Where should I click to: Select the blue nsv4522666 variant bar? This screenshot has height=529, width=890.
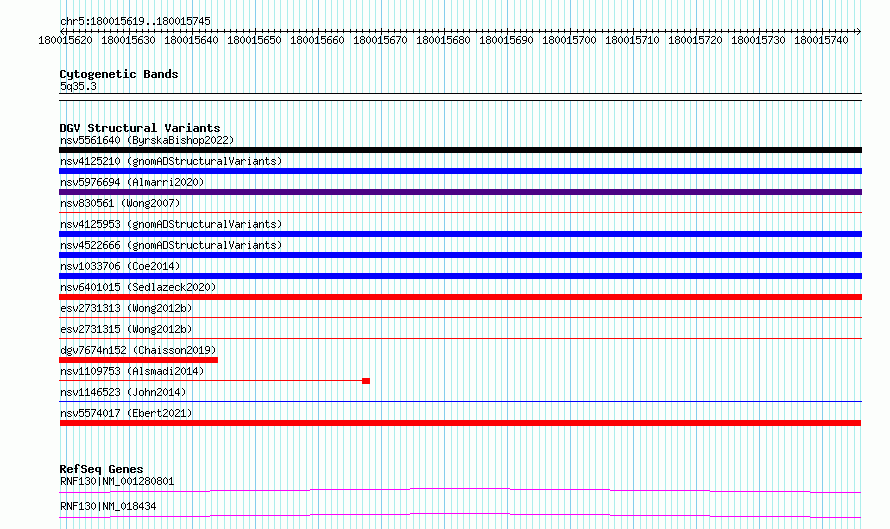point(460,255)
